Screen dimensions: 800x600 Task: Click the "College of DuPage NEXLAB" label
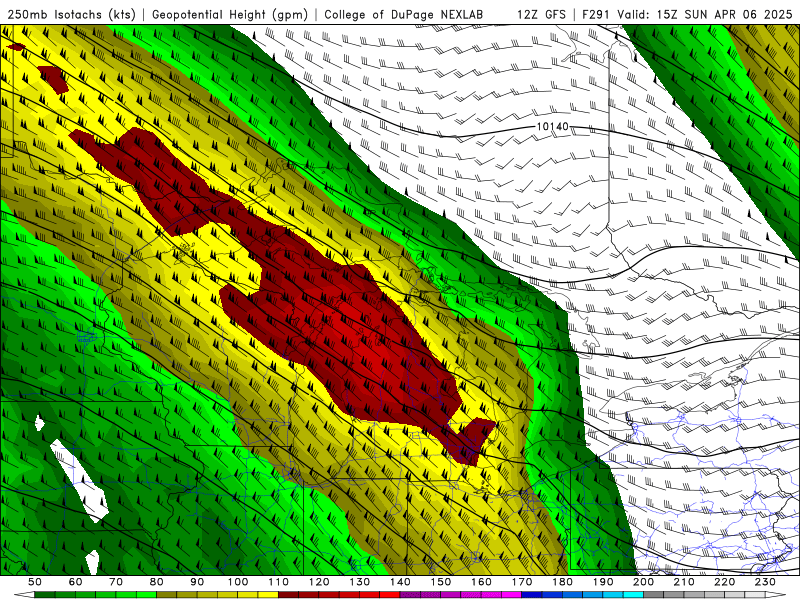(x=404, y=15)
